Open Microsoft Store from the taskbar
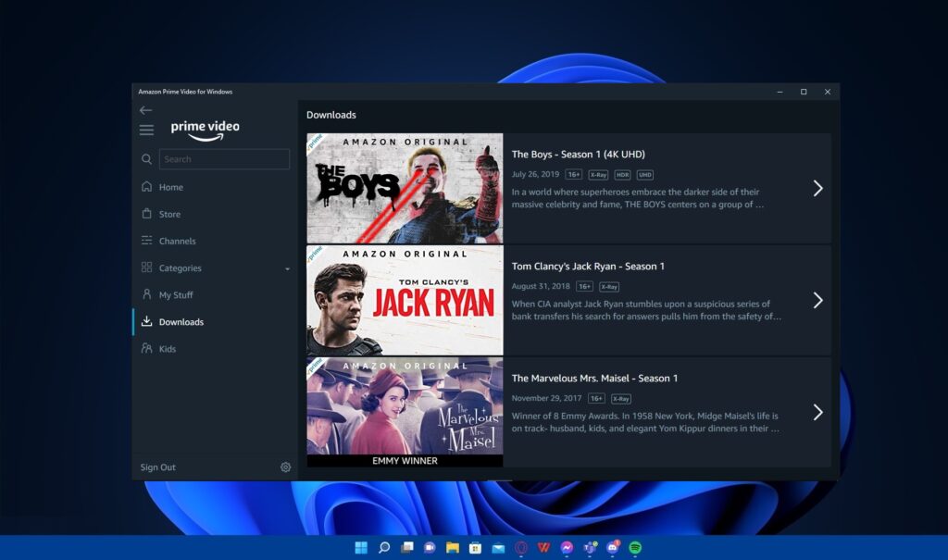This screenshot has width=948, height=560. coord(475,547)
